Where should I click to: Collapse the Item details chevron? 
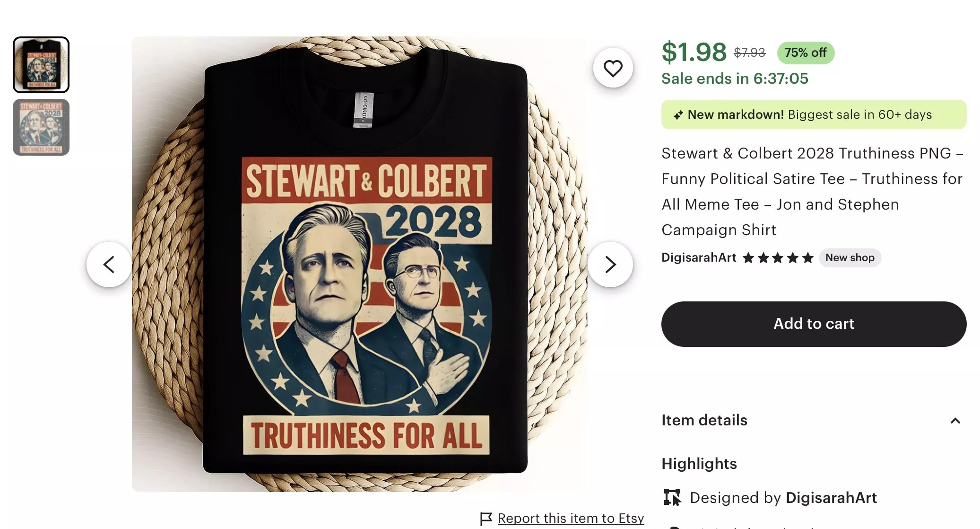(x=955, y=421)
